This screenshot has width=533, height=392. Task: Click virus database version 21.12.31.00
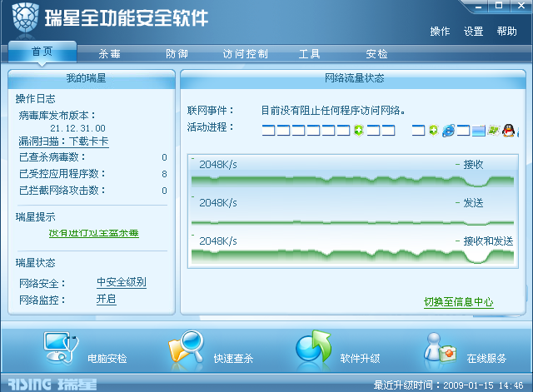point(77,128)
